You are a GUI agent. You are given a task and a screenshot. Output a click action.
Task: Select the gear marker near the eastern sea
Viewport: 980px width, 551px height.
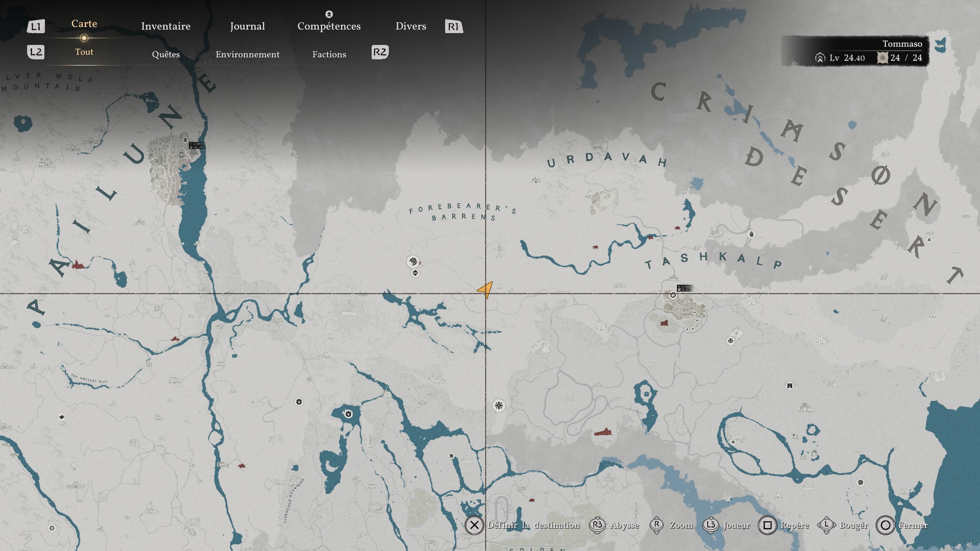tap(861, 483)
